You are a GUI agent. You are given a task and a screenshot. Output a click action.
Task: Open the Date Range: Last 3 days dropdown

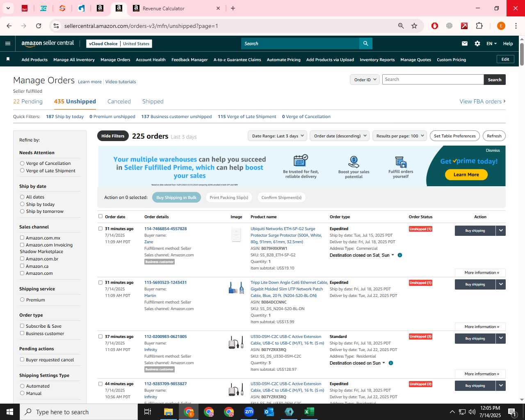coord(277,136)
